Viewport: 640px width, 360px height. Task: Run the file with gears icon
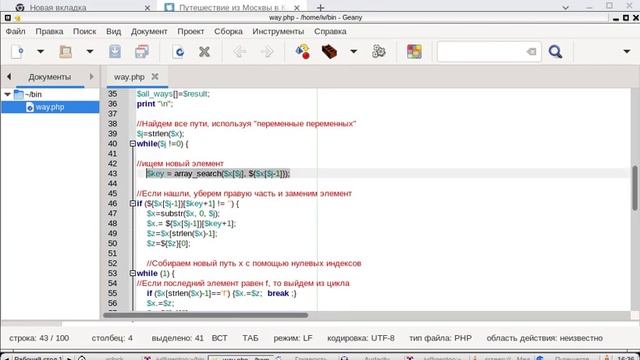(x=379, y=52)
